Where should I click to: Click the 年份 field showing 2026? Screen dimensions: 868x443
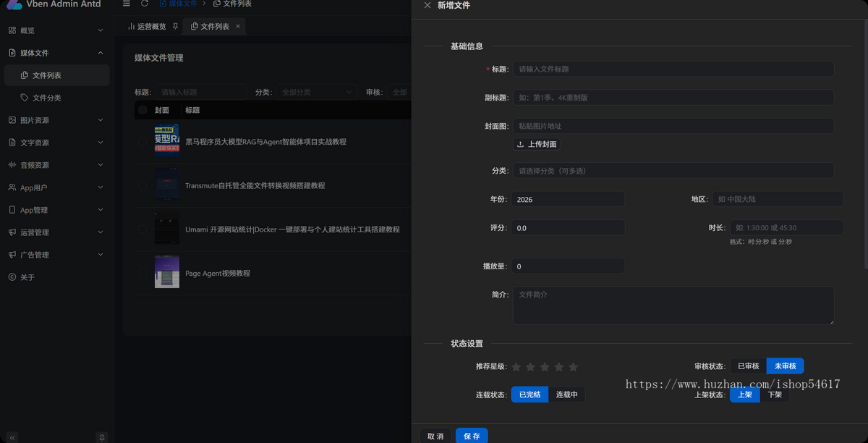click(x=568, y=199)
